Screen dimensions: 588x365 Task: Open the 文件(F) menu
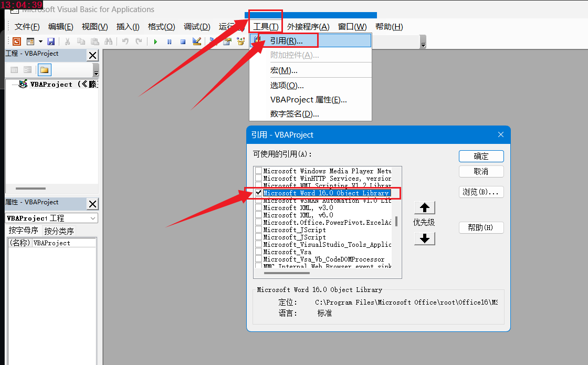(x=27, y=27)
